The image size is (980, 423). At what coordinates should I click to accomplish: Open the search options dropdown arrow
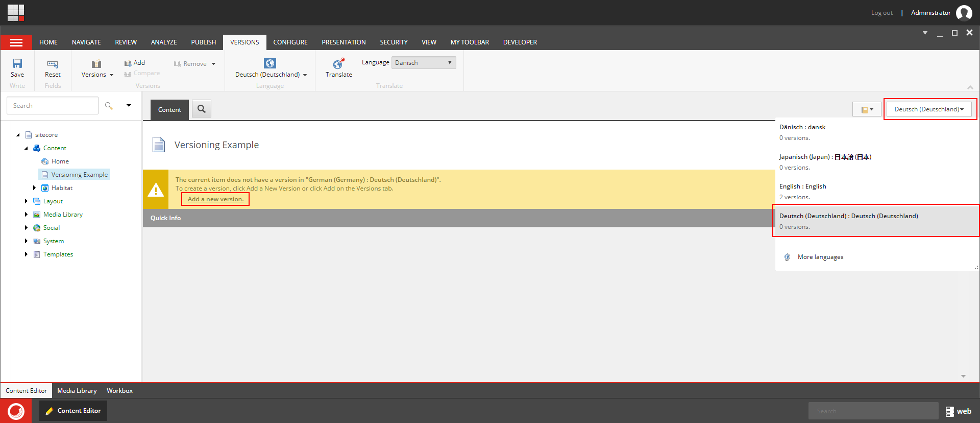(x=129, y=106)
